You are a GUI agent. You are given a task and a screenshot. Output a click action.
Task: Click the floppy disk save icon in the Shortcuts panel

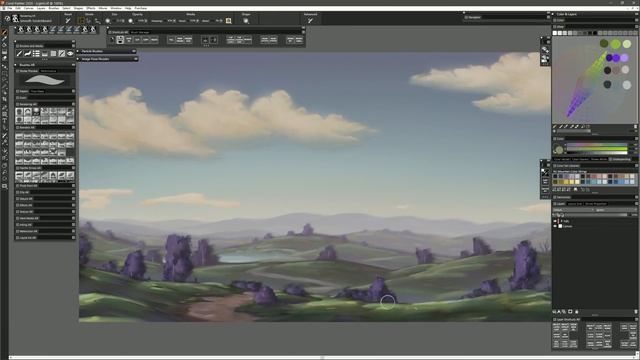(120, 40)
